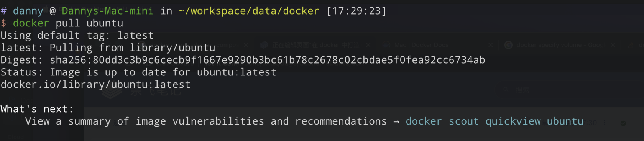Click the → arrow before docker scout
Screen dimensions: 644x141
click(396, 121)
